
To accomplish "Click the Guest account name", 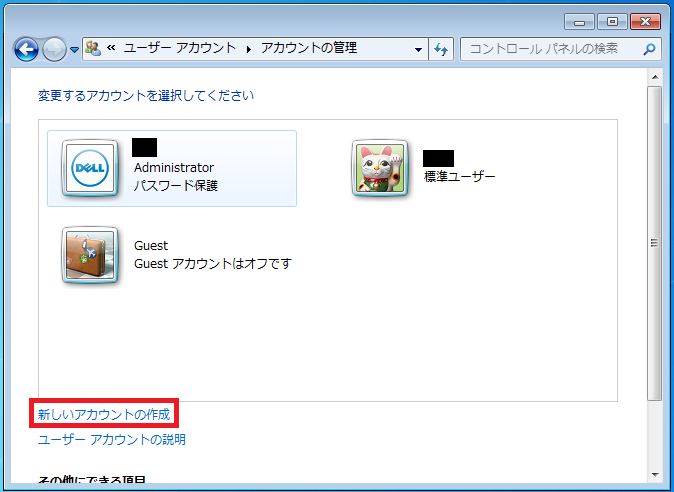I will pyautogui.click(x=151, y=246).
